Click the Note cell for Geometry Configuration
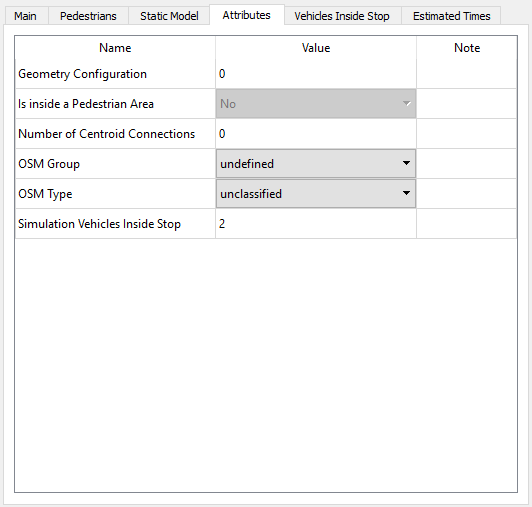This screenshot has height=507, width=532. (x=467, y=74)
